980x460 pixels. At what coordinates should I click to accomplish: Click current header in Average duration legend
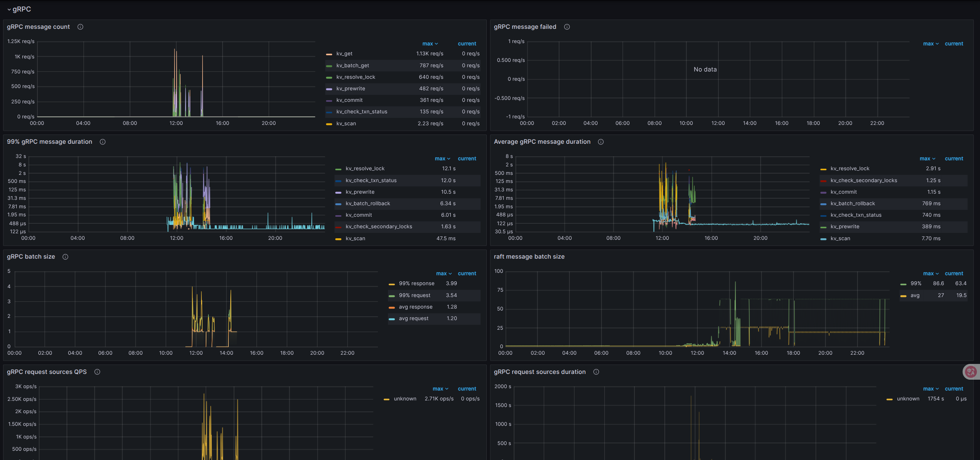tap(953, 159)
